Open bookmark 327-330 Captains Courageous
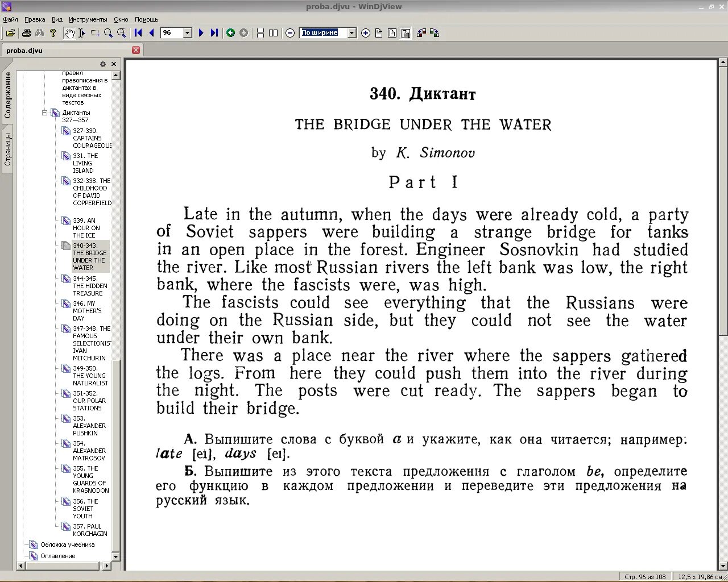This screenshot has width=728, height=582. [92, 138]
